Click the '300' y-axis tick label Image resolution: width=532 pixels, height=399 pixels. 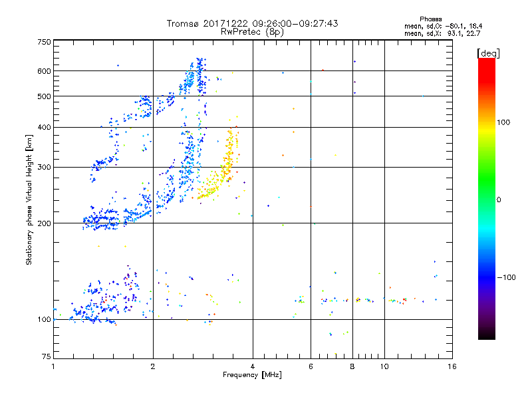click(45, 168)
